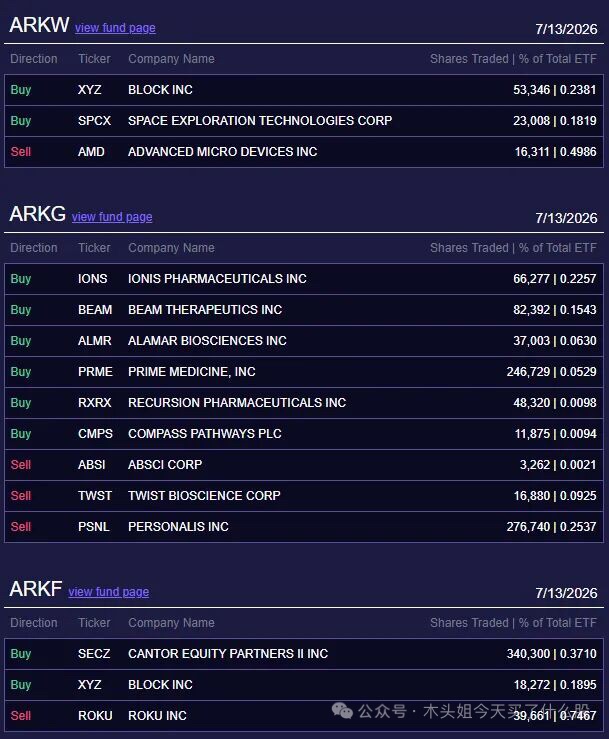This screenshot has width=609, height=739.
Task: Select the PRME Prime Medicine row
Action: [x=304, y=372]
